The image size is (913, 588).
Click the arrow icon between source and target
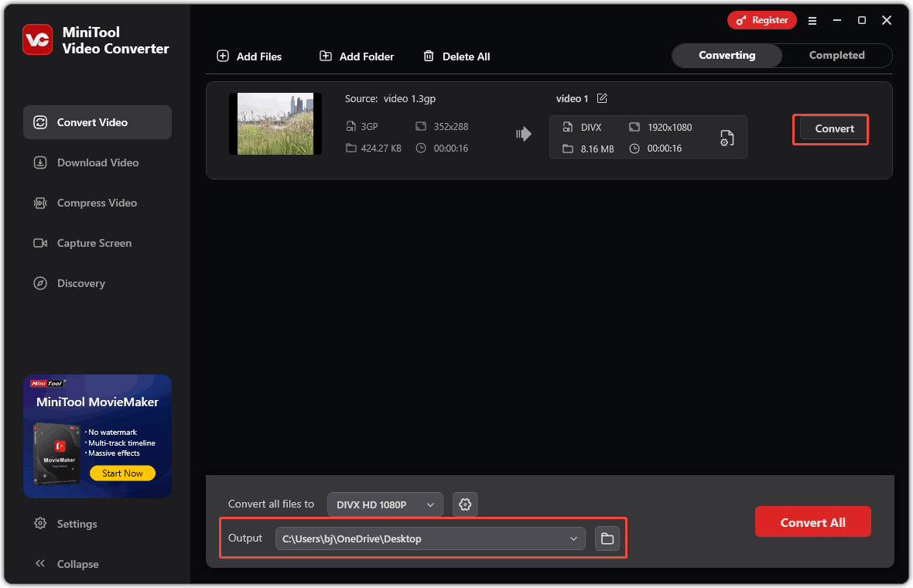(524, 134)
